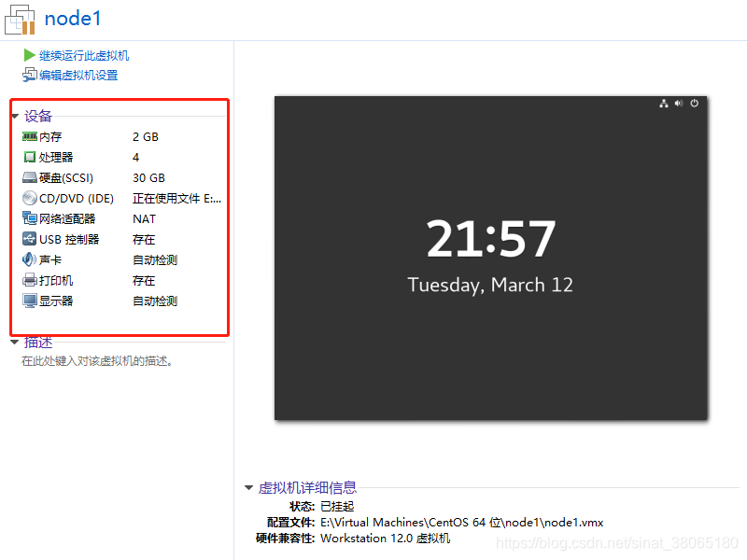Select the 打印机 printer device icon
747x560 pixels.
(29, 280)
